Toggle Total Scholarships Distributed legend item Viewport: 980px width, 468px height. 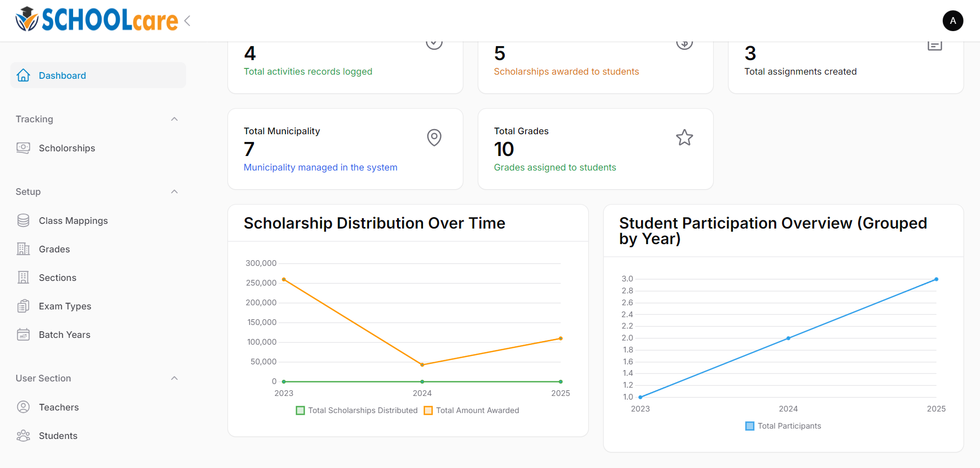pos(357,410)
